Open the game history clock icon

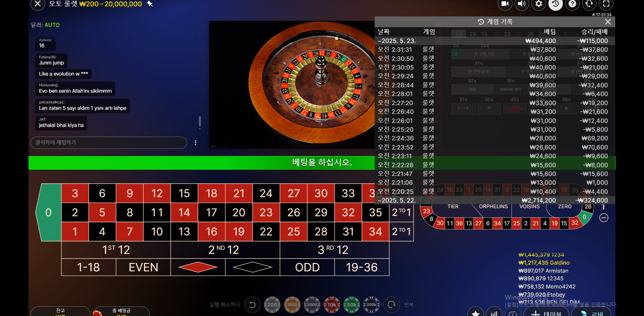(555, 4)
